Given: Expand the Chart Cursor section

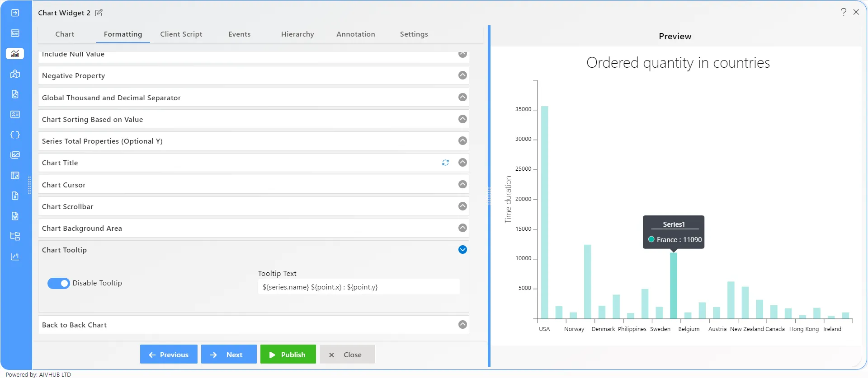Looking at the screenshot, I should tap(462, 184).
